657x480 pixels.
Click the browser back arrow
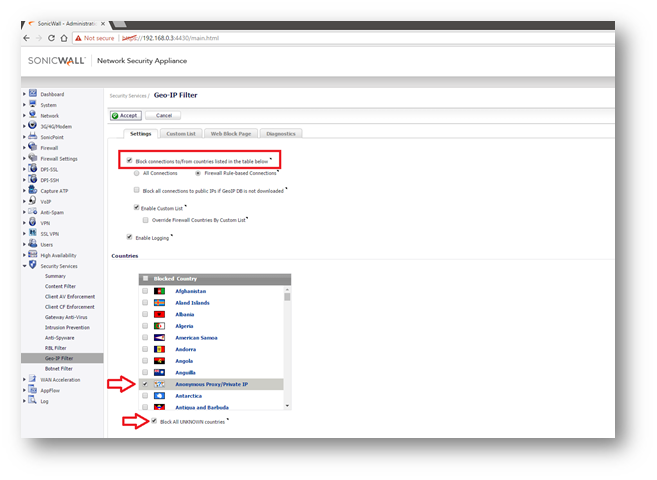point(26,38)
